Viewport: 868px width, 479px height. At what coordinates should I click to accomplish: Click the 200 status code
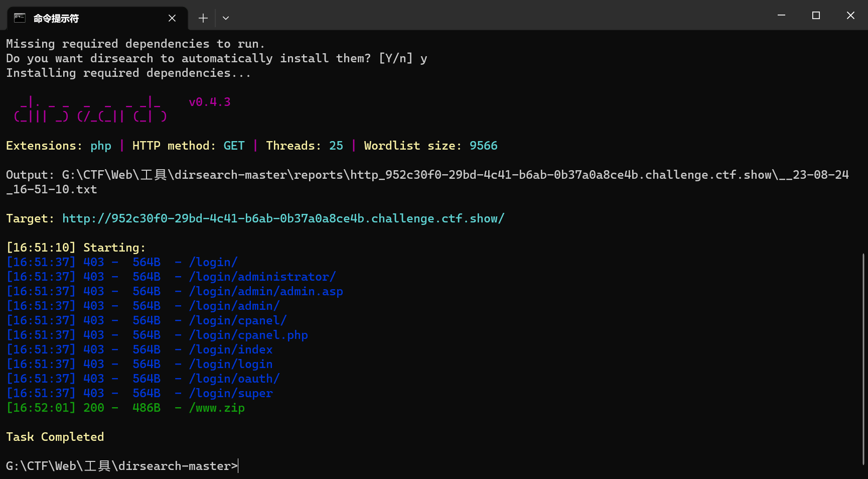tap(94, 408)
